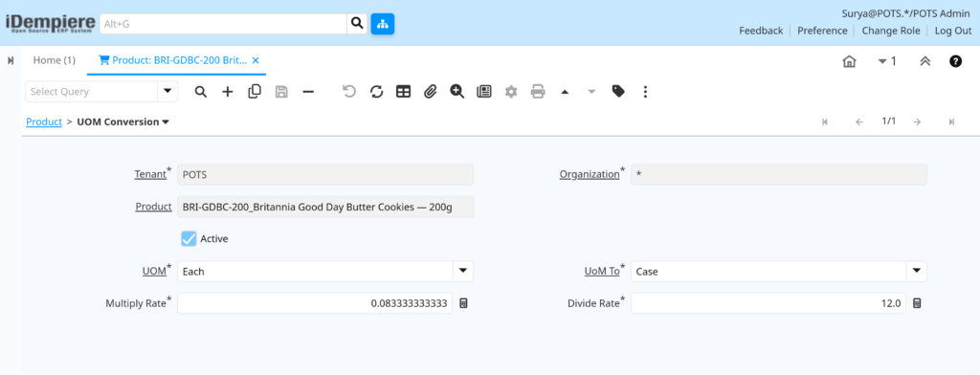Viewport: 980px width, 375px height.
Task: Click the Product field BRI-GDBC-200_Britannia
Action: point(325,207)
